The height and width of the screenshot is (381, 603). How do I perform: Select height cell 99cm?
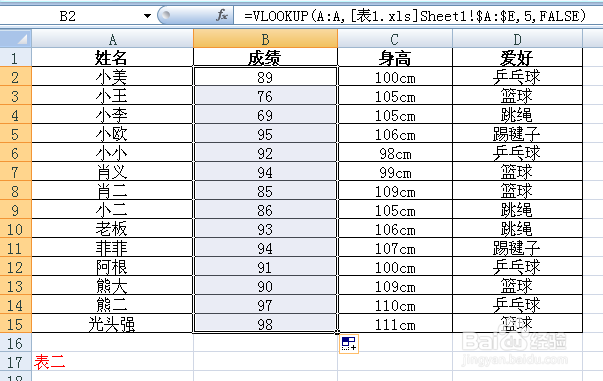pos(395,171)
